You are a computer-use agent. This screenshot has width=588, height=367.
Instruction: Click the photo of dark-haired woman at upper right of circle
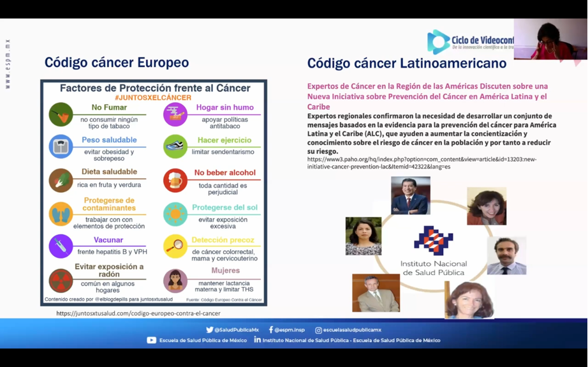pyautogui.click(x=487, y=206)
